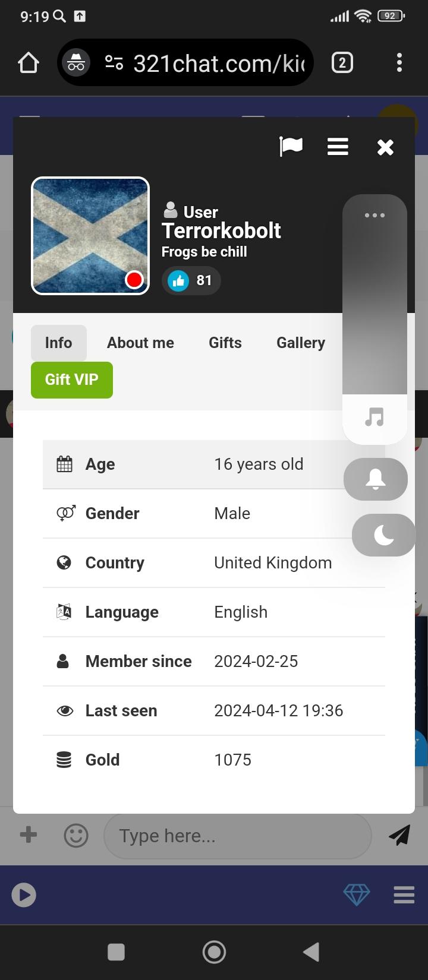Type in the 'Type here...' message field
The width and height of the screenshot is (428, 980).
point(238,836)
